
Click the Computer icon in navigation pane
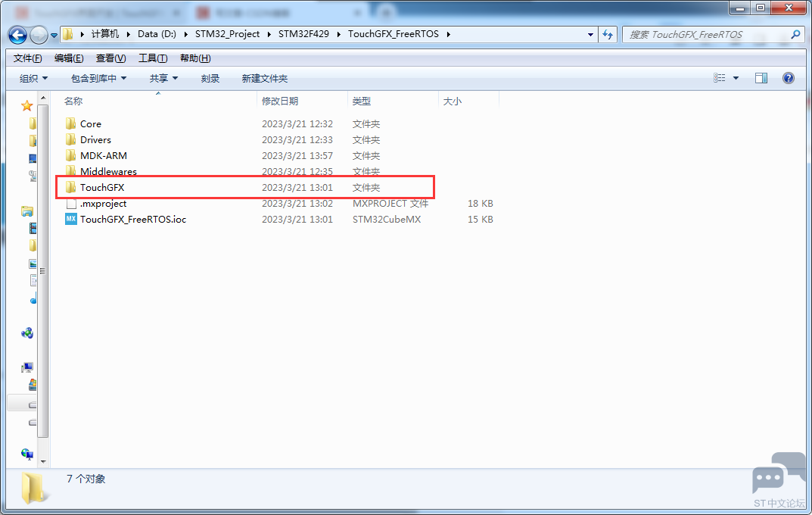tap(27, 368)
